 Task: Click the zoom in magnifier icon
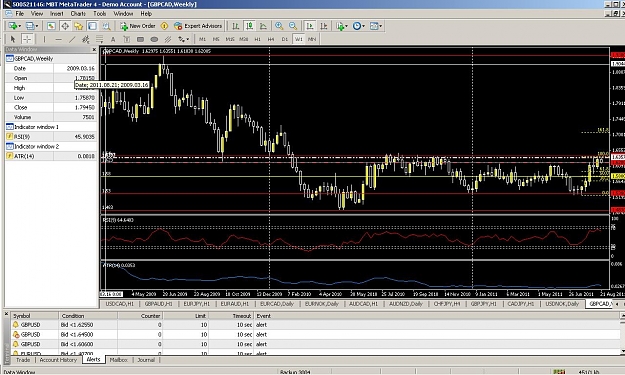click(279, 26)
